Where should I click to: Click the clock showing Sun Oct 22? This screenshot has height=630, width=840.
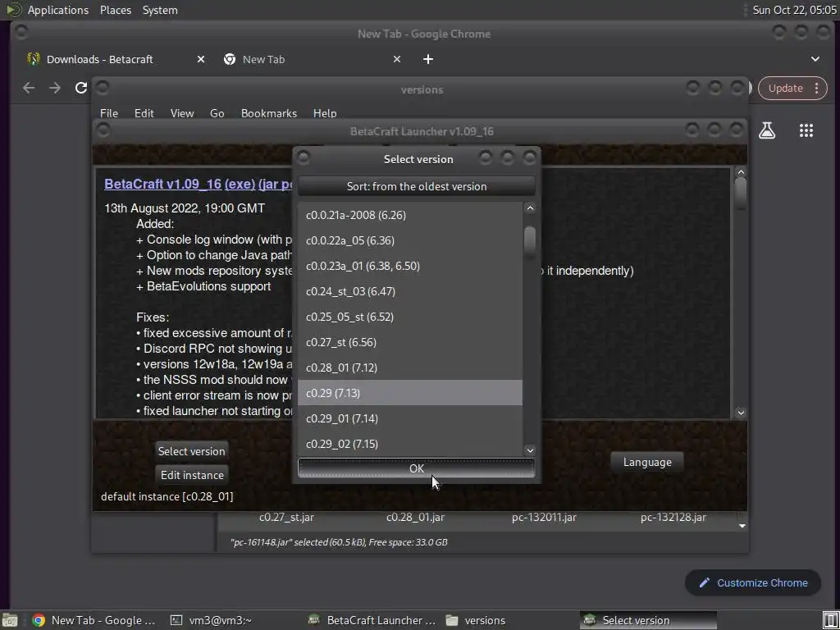794,10
